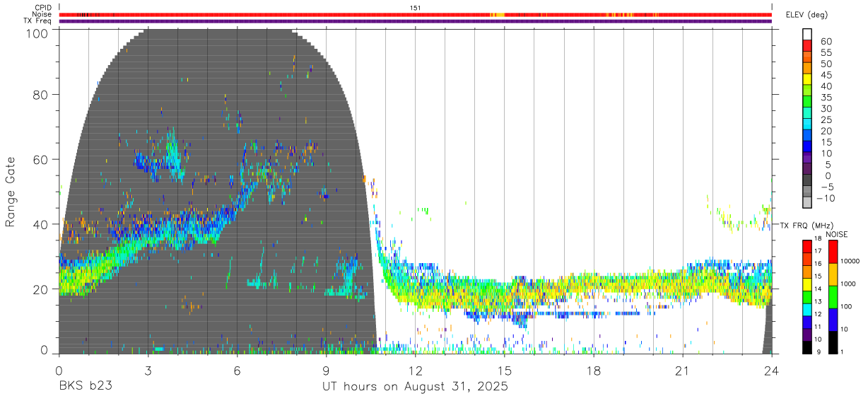Click the red top segment of the NOISE bar
Viewport: 868px width, 401px height.
(x=833, y=251)
